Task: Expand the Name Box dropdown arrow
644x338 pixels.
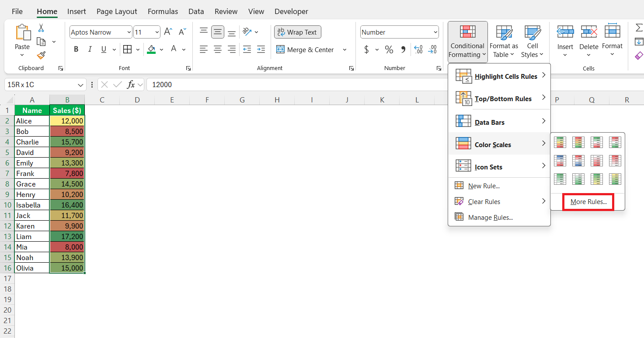Action: click(x=81, y=85)
